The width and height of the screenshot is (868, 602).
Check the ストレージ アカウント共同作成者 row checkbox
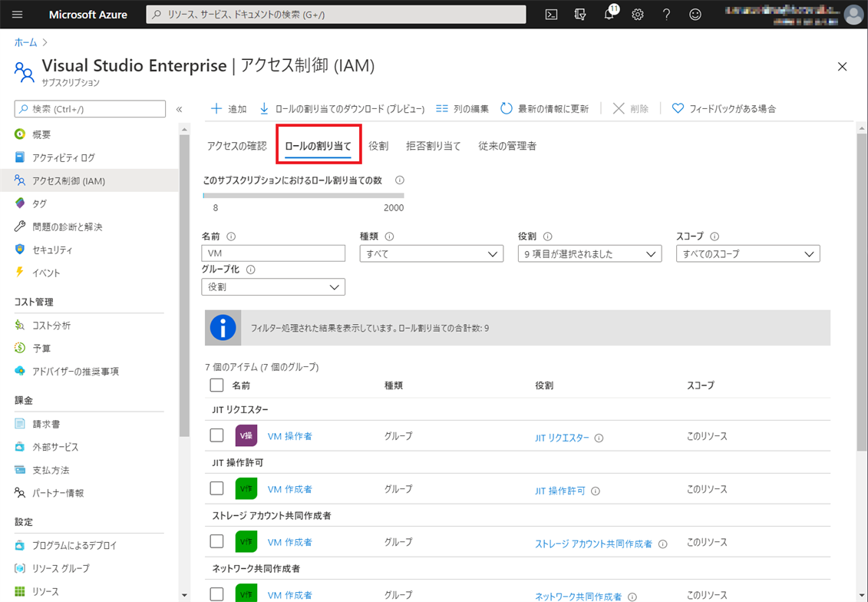[x=217, y=541]
